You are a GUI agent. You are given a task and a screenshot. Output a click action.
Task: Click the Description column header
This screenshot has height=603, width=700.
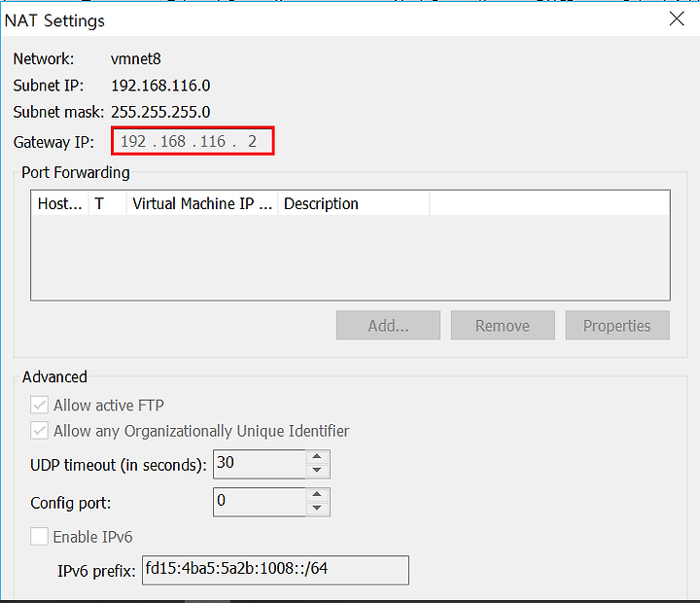(354, 203)
